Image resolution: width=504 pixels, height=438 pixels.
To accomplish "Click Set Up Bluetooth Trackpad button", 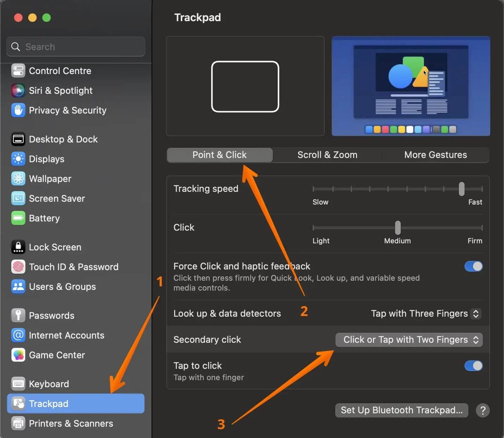I will (x=402, y=410).
